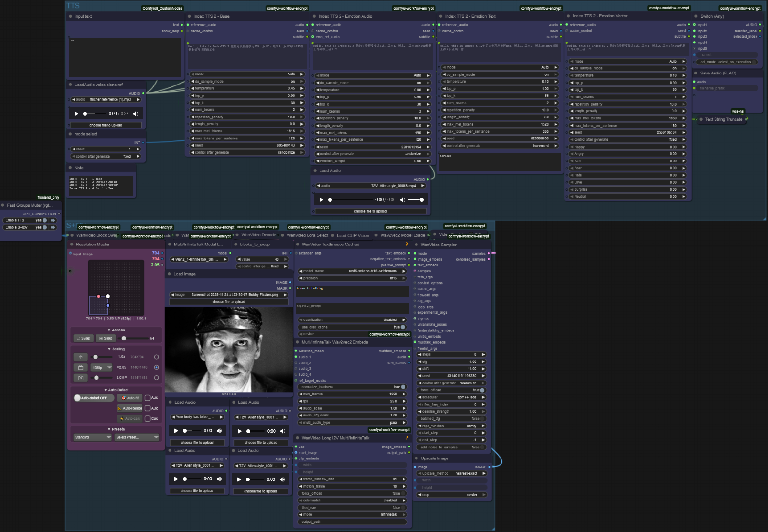Viewport: 768px width, 532px height.
Task: Toggle use_disk_cache in WanVideo TextEncode Cached
Action: pos(352,327)
